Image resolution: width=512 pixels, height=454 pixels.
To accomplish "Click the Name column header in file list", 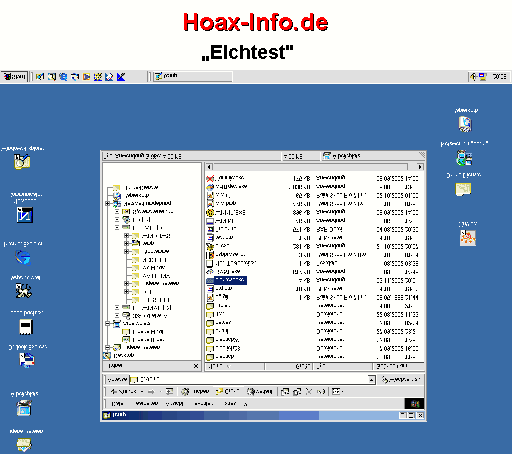I will pyautogui.click(x=235, y=366).
